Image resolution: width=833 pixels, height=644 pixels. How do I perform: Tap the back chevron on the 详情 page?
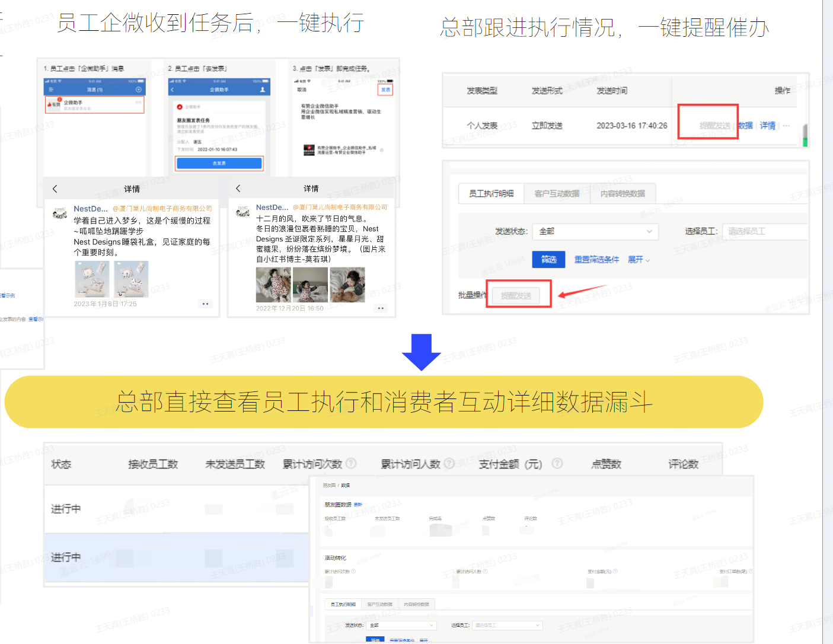(x=55, y=189)
